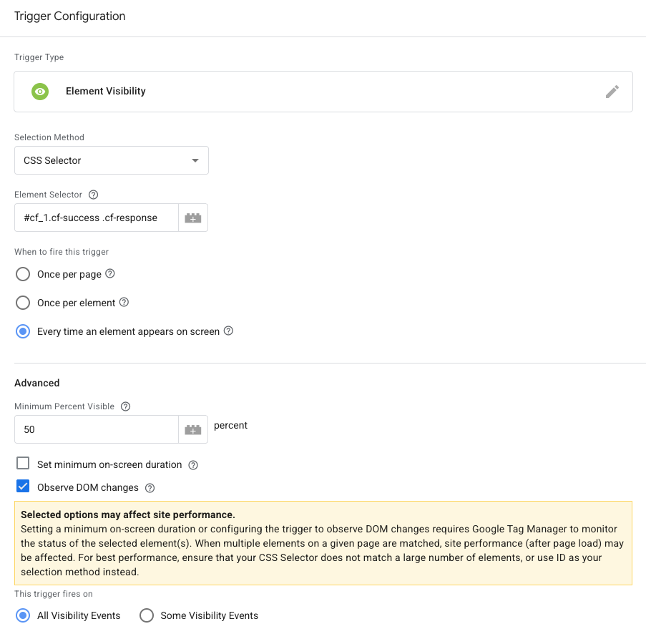Click the help icon beside Once per page

[111, 273]
